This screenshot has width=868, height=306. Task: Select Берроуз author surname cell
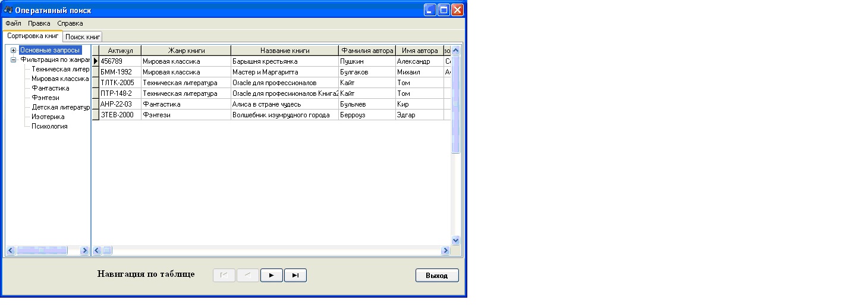coord(367,115)
